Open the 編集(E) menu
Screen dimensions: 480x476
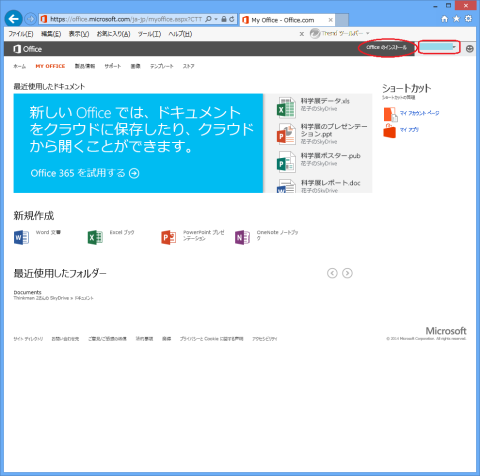(x=51, y=34)
